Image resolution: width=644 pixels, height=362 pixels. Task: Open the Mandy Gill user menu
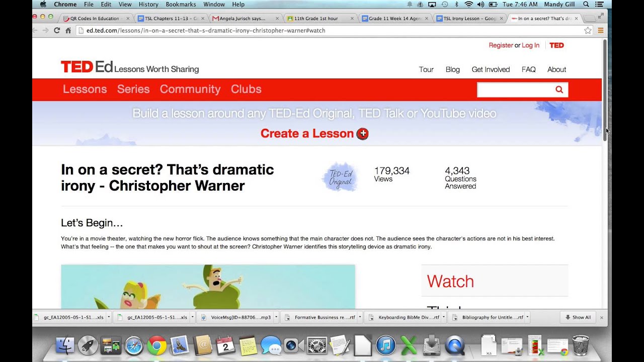tap(560, 4)
